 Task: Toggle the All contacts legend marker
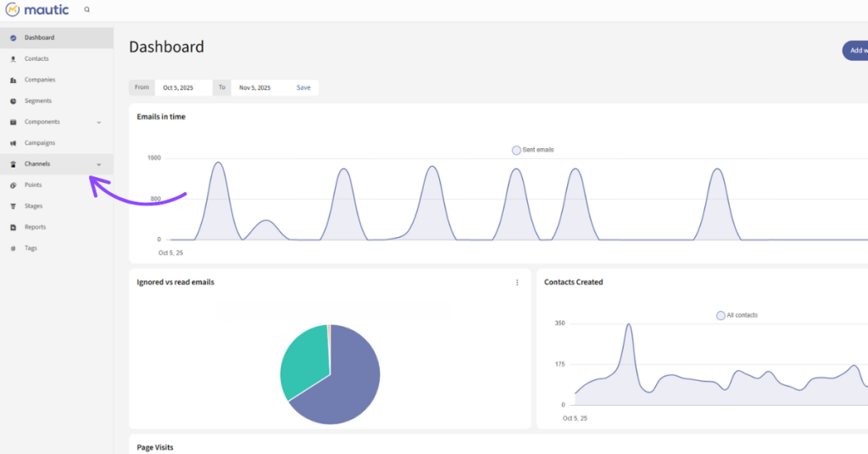[x=721, y=315]
